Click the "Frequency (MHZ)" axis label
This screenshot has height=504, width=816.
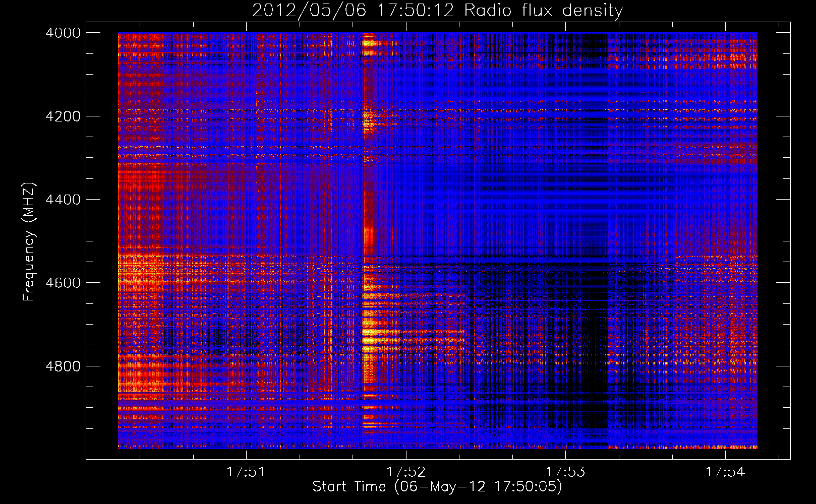pos(29,242)
